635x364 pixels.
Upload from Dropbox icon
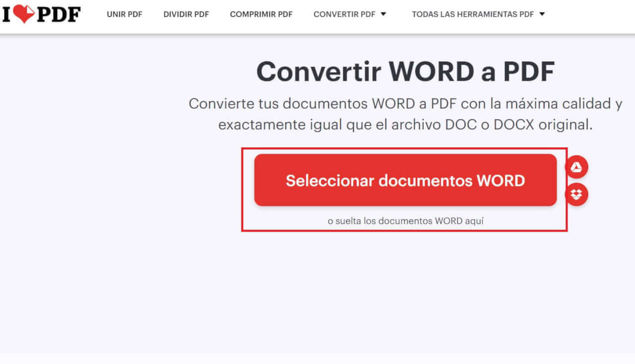[x=576, y=194]
